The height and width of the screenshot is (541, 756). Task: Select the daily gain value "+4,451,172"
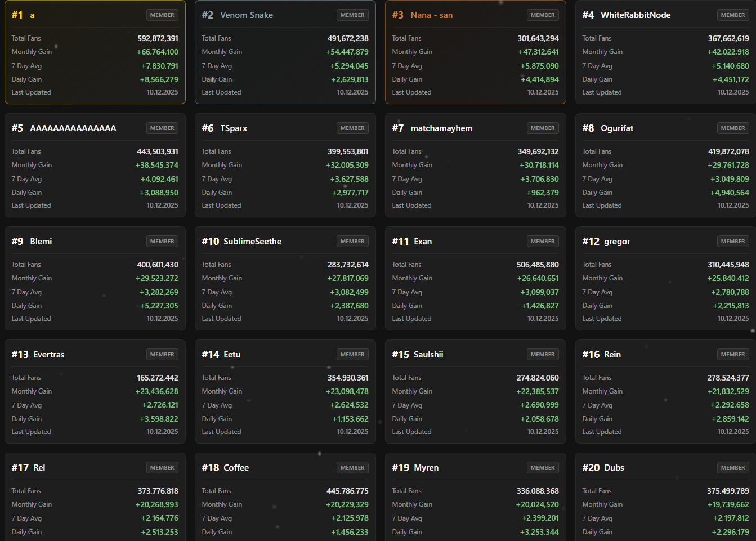point(731,79)
